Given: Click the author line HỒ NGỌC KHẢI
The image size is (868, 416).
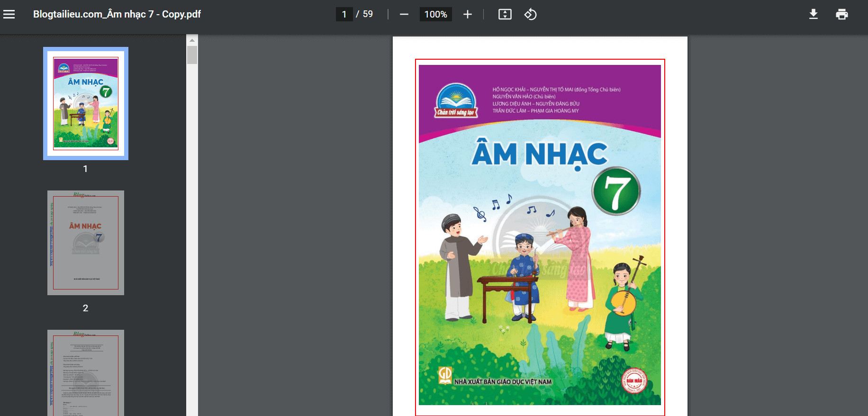Looking at the screenshot, I should click(556, 90).
